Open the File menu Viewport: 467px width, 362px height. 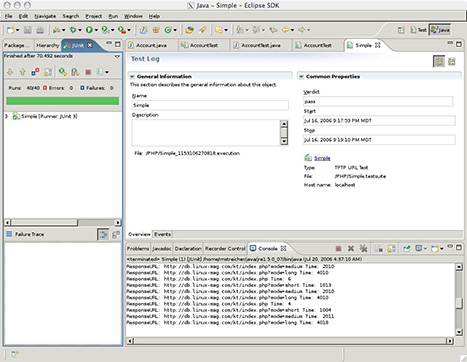pos(8,16)
